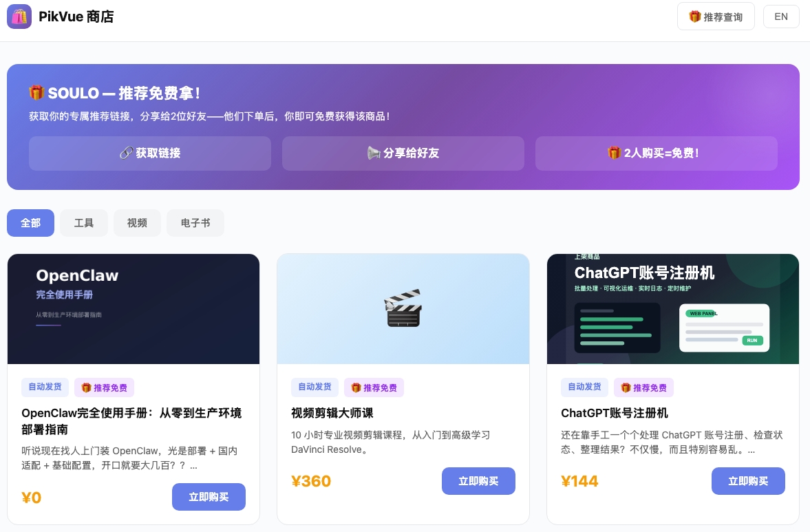Buy ChatGPT账号注册机 with 立即购买

748,481
